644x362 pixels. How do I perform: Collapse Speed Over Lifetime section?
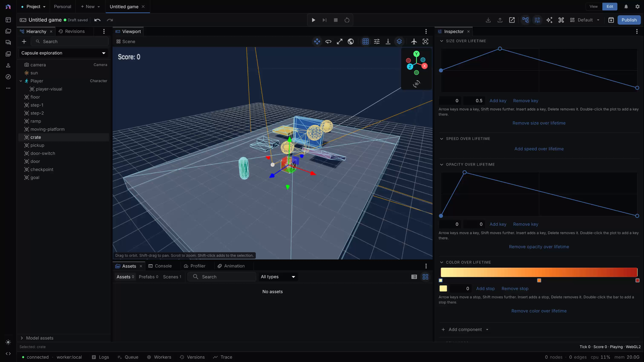[441, 139]
